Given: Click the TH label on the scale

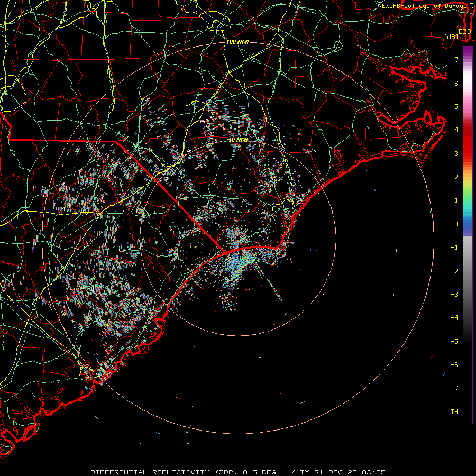Looking at the screenshot, I should pos(454,412).
